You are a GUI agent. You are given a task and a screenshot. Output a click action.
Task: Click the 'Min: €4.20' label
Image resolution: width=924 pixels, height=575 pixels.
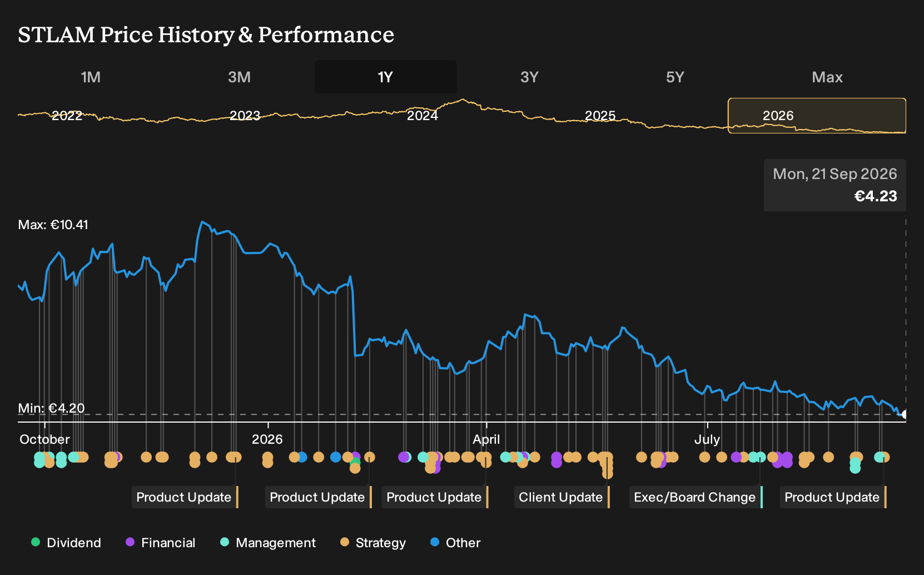click(51, 408)
